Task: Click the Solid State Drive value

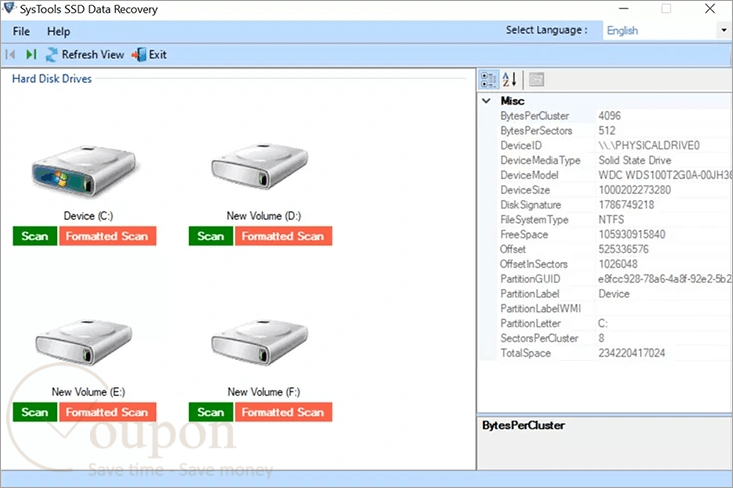Action: coord(635,160)
